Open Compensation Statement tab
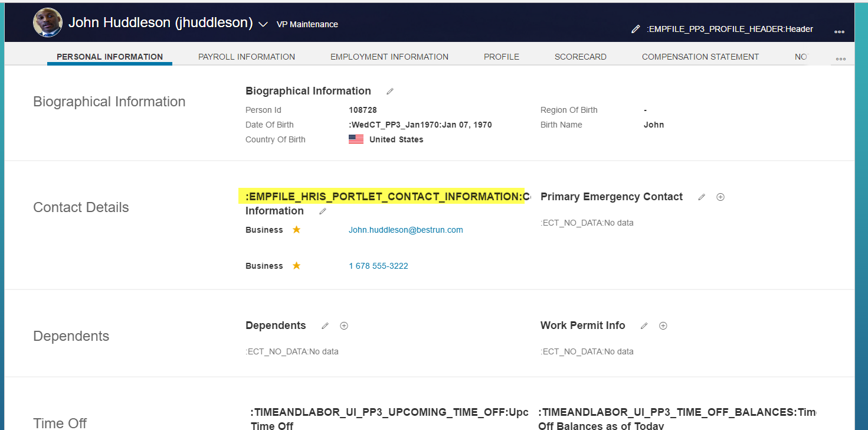This screenshot has height=430, width=868. pyautogui.click(x=700, y=57)
